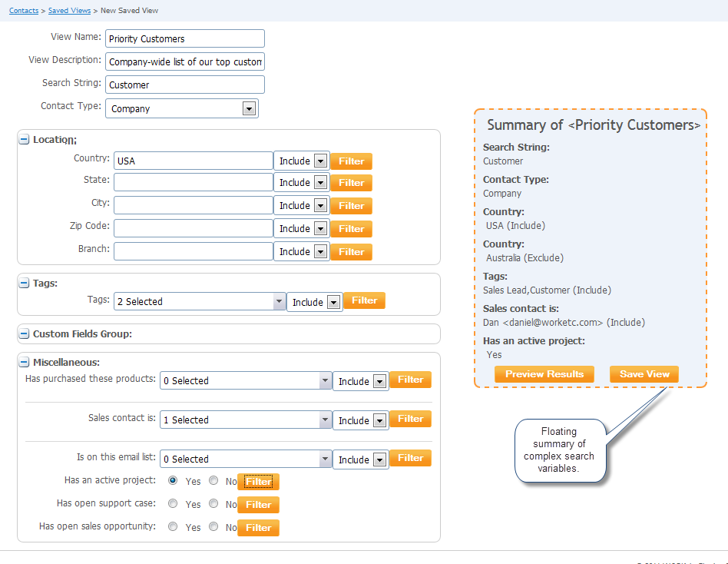Expand the Sales contact is dropdown
728x564 pixels.
click(x=245, y=420)
